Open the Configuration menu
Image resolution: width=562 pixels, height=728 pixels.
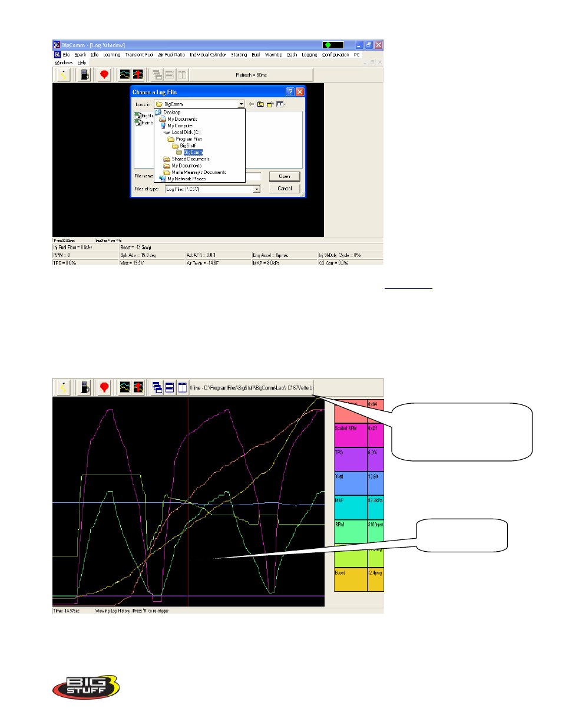(x=335, y=55)
